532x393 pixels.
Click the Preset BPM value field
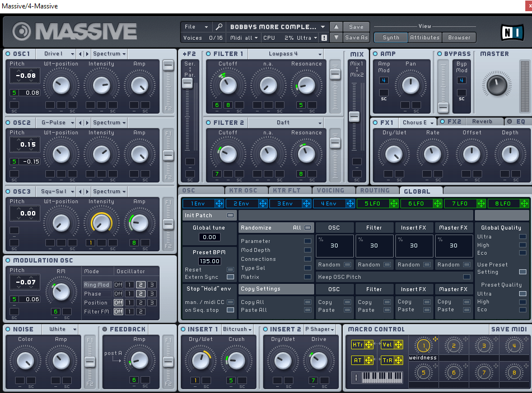point(209,261)
